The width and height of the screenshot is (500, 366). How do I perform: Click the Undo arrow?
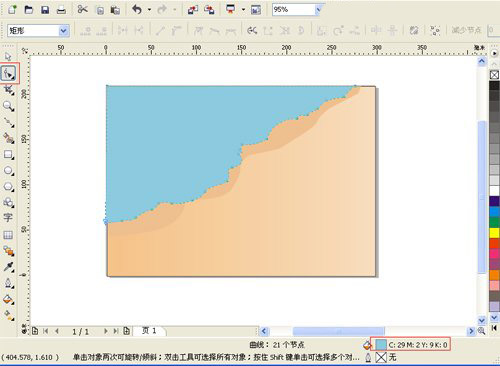point(137,10)
